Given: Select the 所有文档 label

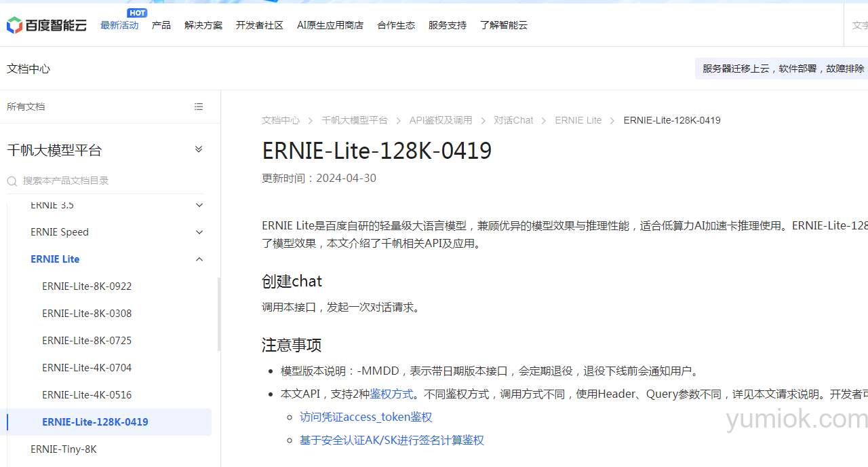Looking at the screenshot, I should 26,107.
